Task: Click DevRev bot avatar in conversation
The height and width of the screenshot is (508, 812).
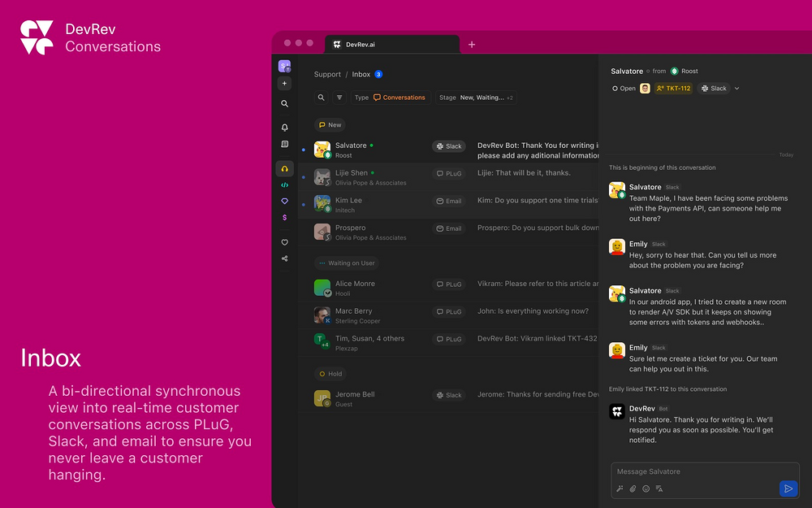Action: 617,411
